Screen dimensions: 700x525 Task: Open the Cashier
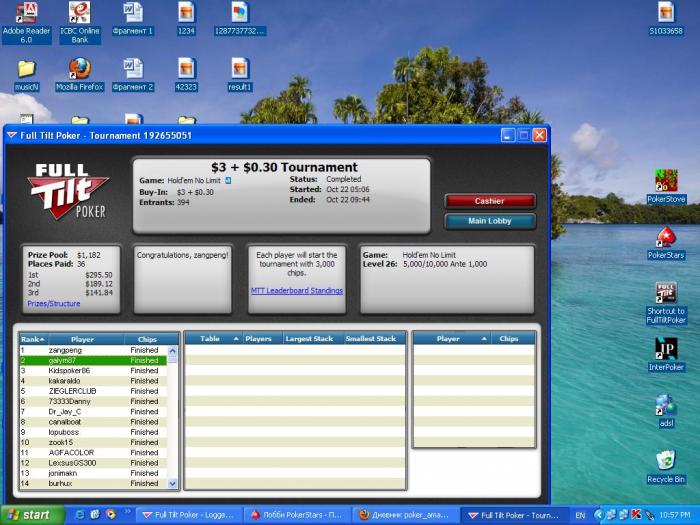coord(490,201)
